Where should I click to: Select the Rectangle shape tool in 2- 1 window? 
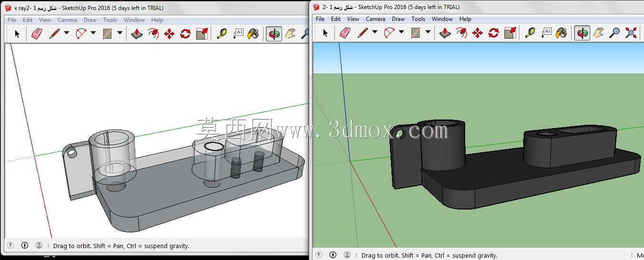[x=416, y=33]
